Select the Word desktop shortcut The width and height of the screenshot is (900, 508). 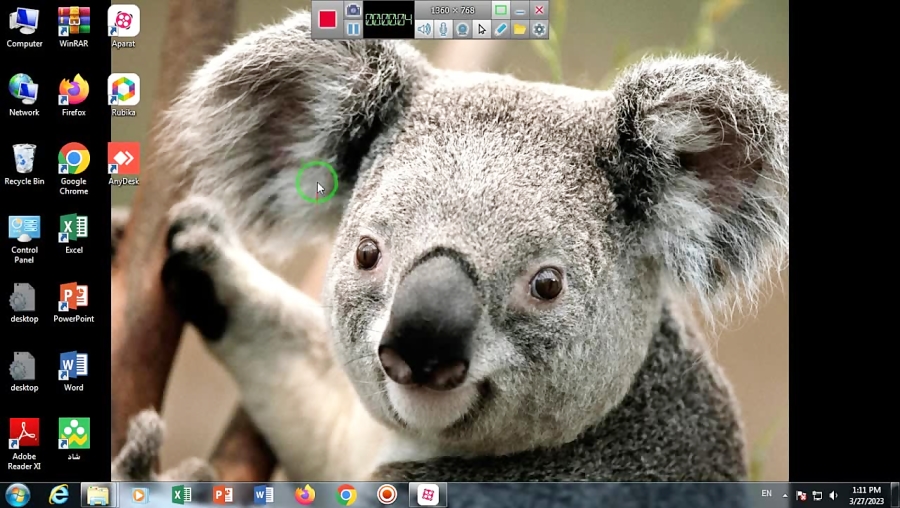(x=73, y=371)
